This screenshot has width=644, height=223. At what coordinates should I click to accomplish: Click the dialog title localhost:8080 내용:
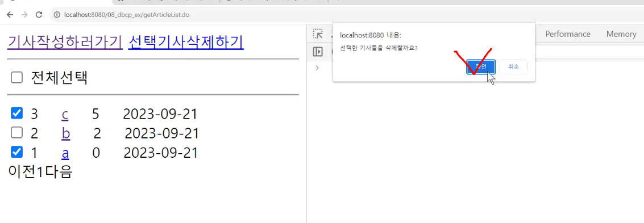click(371, 35)
